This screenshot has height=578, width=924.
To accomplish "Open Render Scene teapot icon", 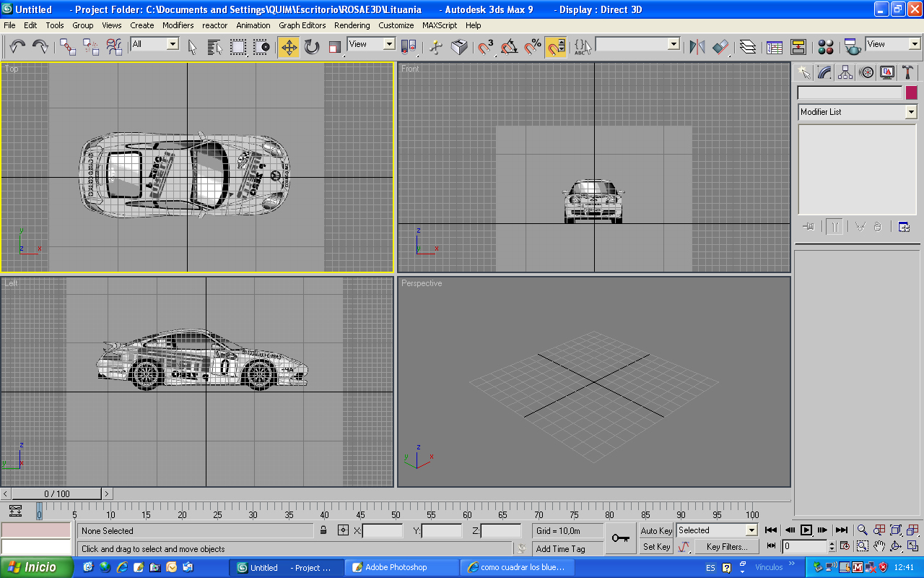I will (x=853, y=47).
